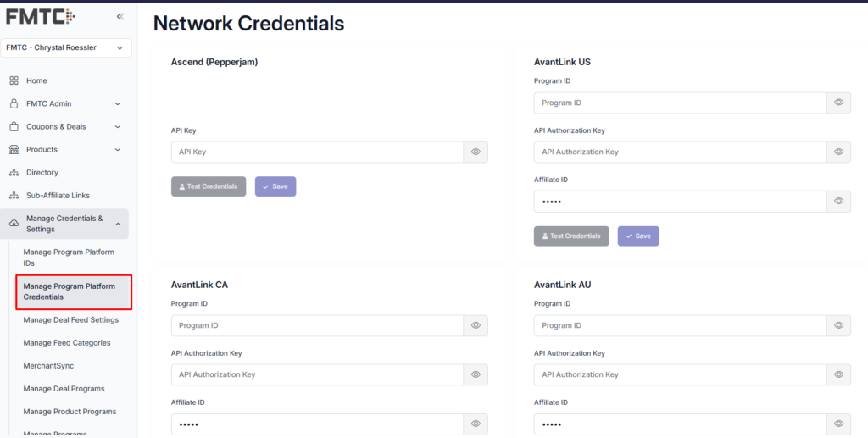Reveal AvantLink US Affiliate ID value
Image resolution: width=868 pixels, height=438 pixels.
[838, 201]
